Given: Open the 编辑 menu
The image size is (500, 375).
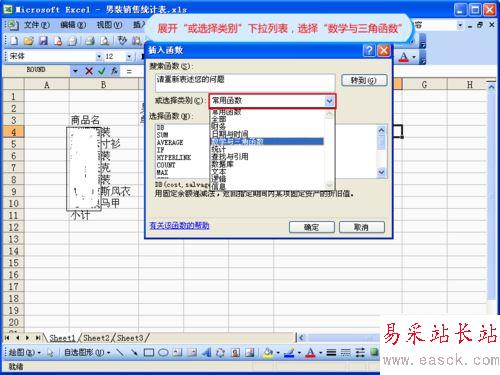Looking at the screenshot, I should click(73, 25).
